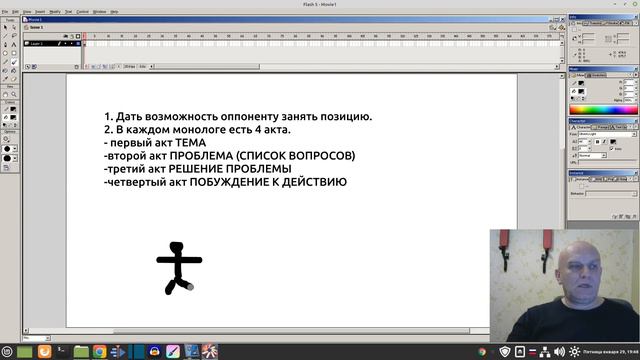Click the Insert Layer button

27,67
